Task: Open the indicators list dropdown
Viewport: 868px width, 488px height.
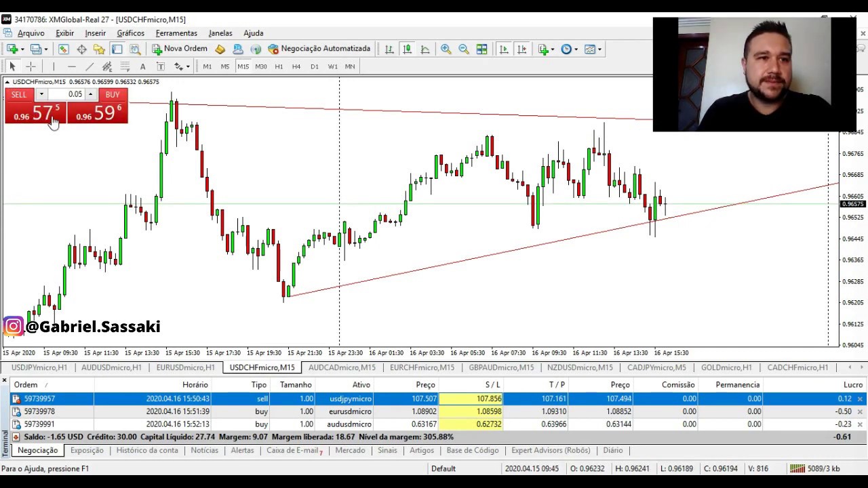Action: [x=545, y=49]
